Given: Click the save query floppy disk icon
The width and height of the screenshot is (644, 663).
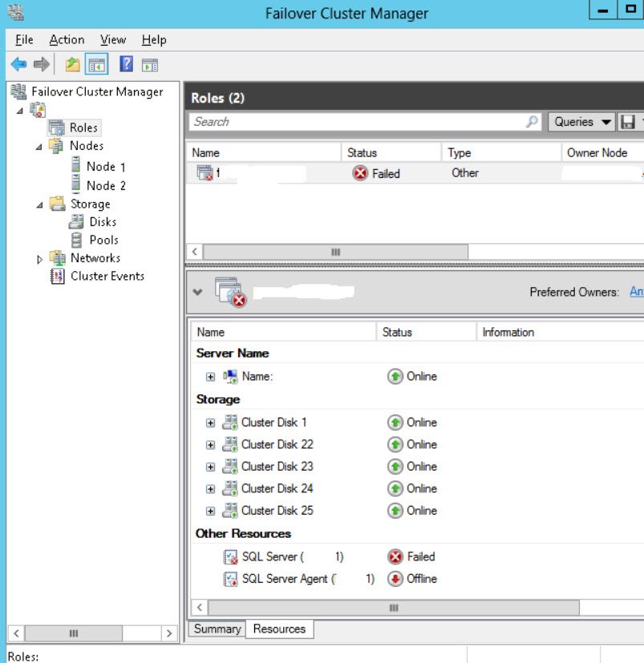Looking at the screenshot, I should (x=627, y=122).
